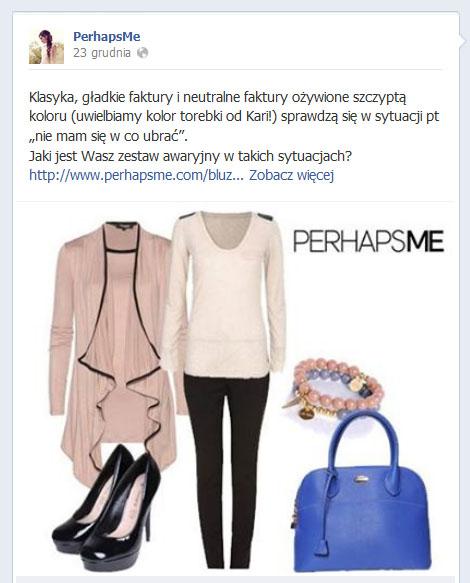Click the gold charm on the bracelet

pyautogui.click(x=306, y=412)
